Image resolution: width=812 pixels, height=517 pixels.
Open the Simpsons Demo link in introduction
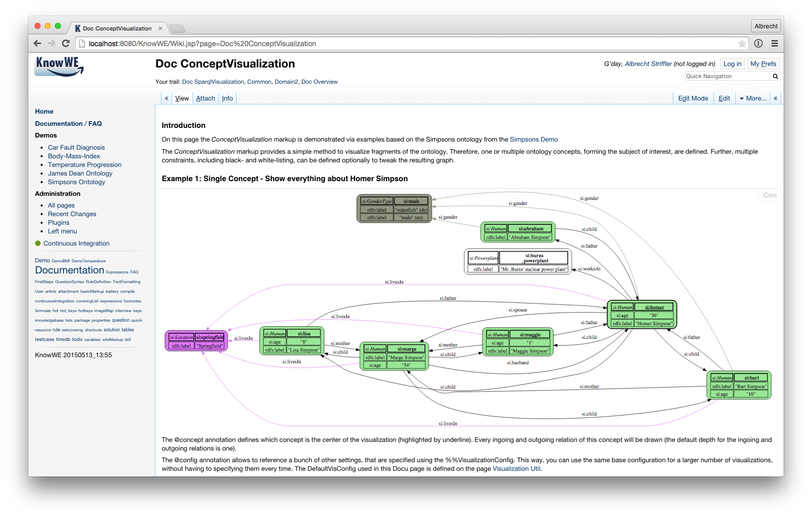point(534,140)
